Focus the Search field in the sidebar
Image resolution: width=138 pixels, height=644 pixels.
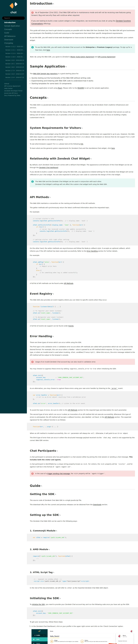tap(14, 18)
